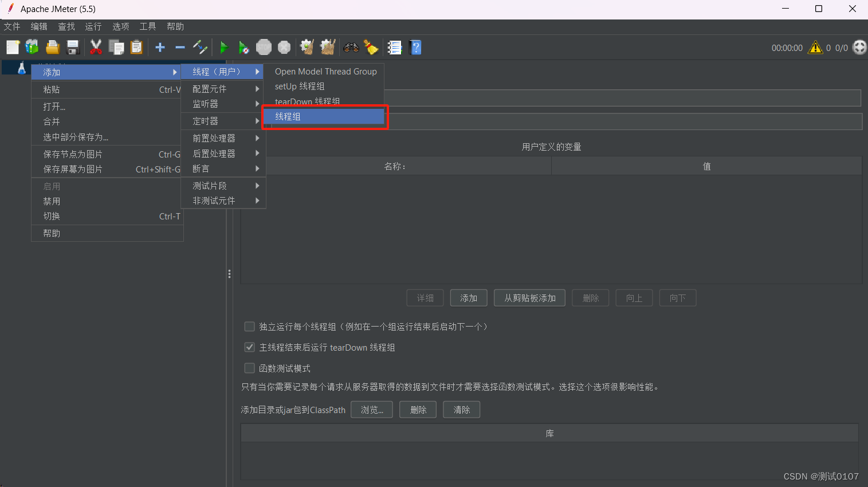Choose Open Model Thread Group
The height and width of the screenshot is (487, 868).
[x=324, y=72]
